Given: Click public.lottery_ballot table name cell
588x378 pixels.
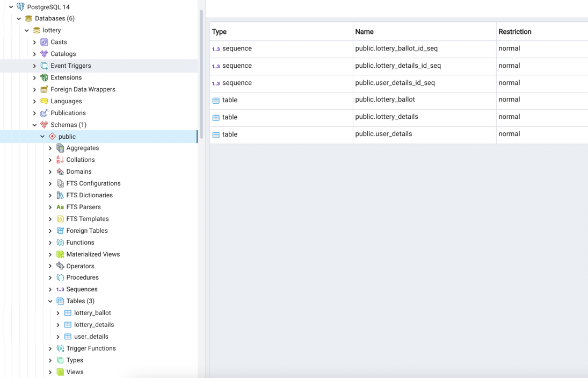Looking at the screenshot, I should click(x=425, y=100).
